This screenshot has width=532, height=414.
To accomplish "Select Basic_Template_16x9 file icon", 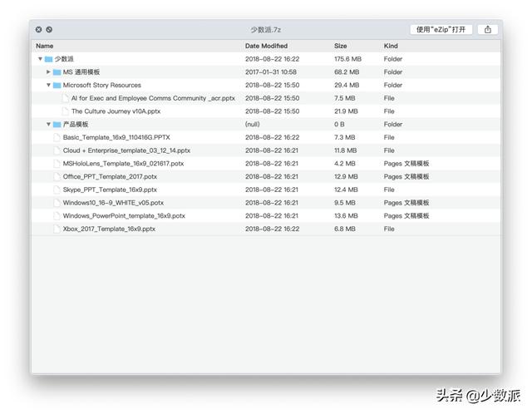I will 57,137.
